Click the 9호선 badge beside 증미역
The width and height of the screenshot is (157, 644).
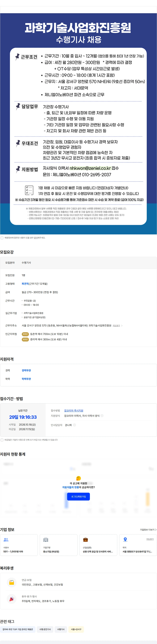tap(25, 339)
